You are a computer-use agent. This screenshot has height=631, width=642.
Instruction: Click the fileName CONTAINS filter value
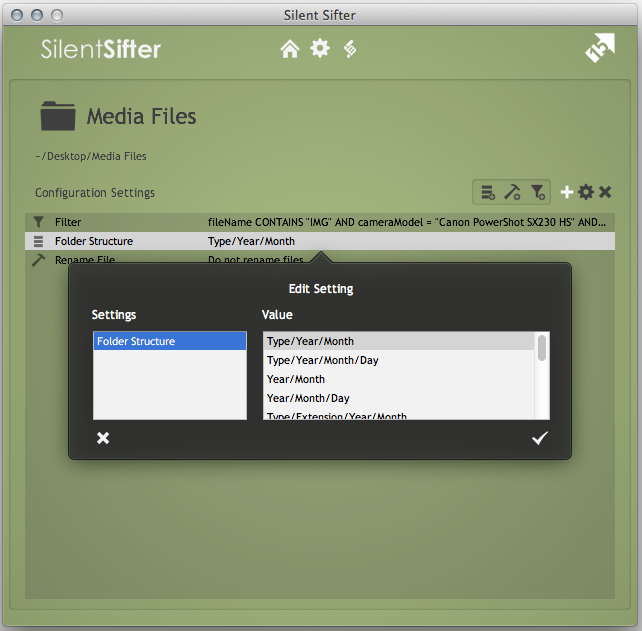click(x=407, y=222)
